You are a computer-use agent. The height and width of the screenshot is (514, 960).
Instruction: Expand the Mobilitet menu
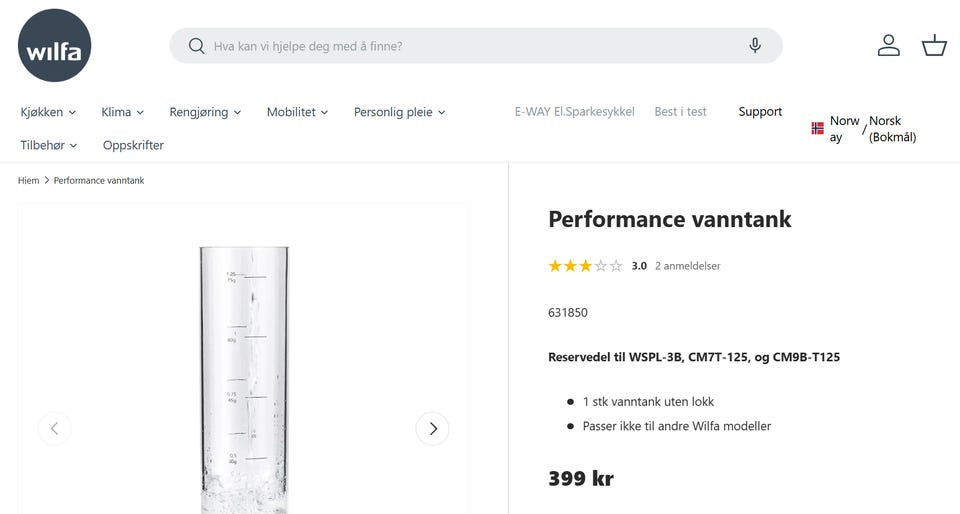[297, 112]
